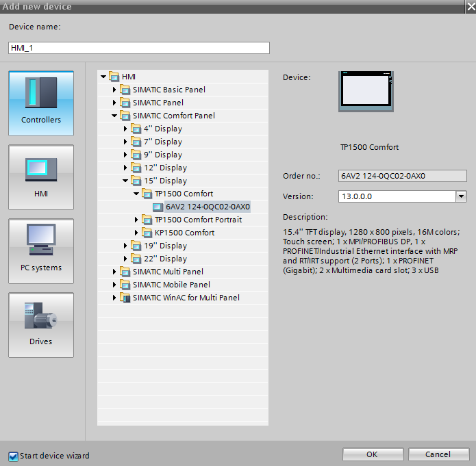Screen dimensions: 476x466
Task: Click the 15" Display folder icon
Action: pos(136,181)
